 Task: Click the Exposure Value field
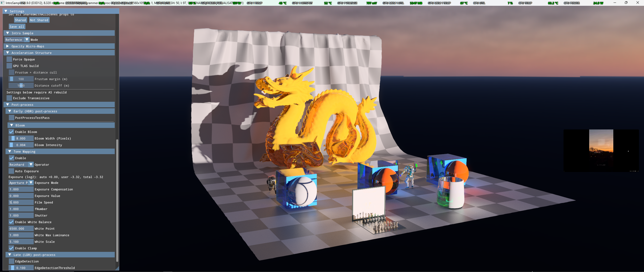click(x=21, y=196)
